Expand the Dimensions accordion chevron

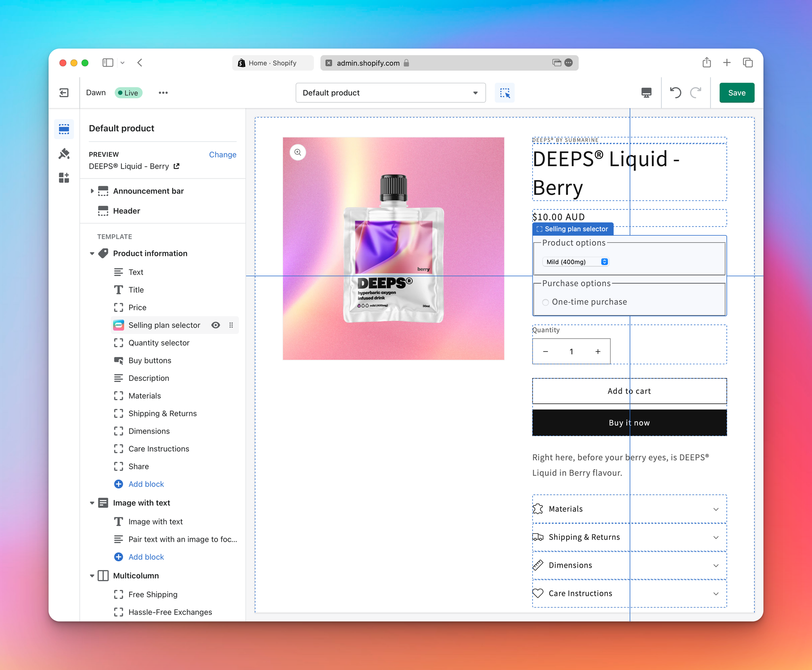716,565
